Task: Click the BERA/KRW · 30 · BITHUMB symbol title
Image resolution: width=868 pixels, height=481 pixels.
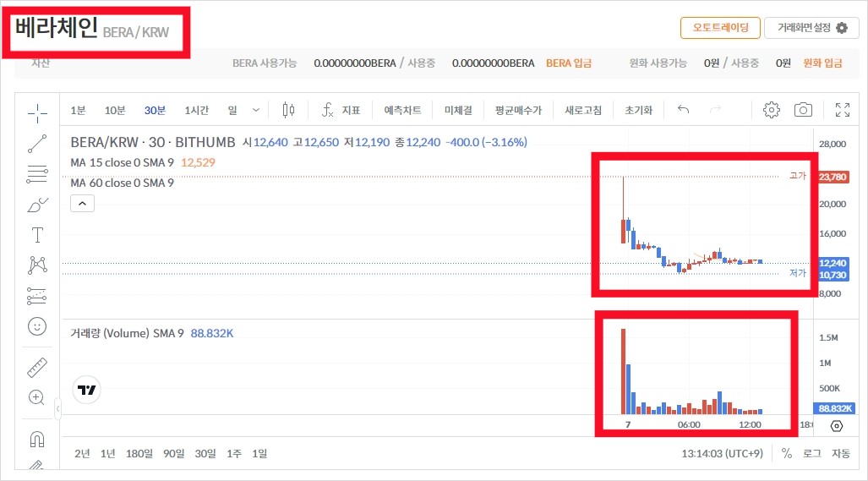Action: (153, 142)
